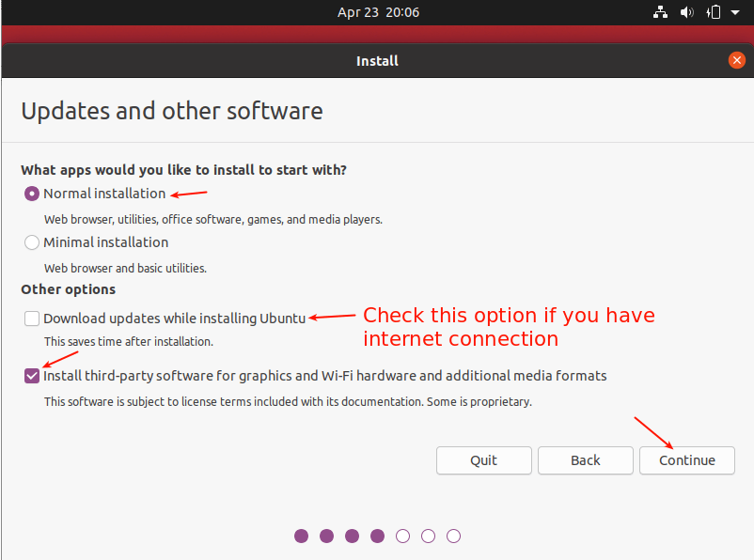The height and width of the screenshot is (560, 754).
Task: Click 'Web browser and basic utilities.' text
Action: pos(125,268)
